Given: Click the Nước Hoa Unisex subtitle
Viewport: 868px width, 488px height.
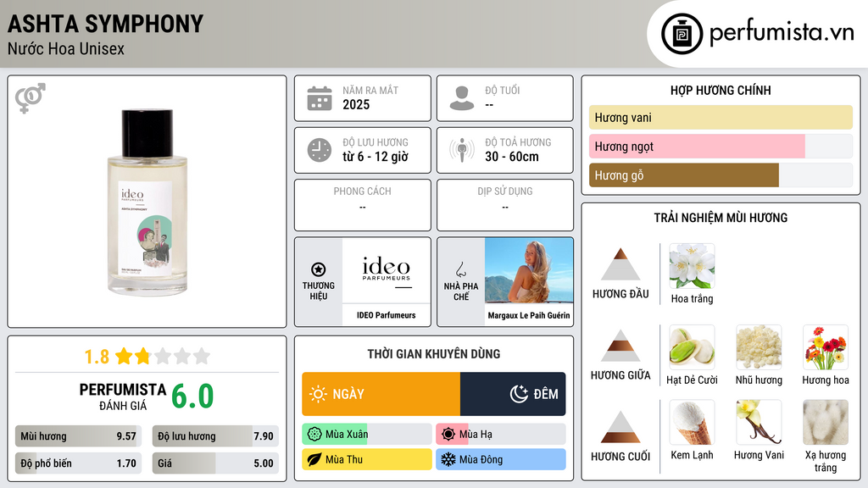Looking at the screenshot, I should pyautogui.click(x=66, y=48).
